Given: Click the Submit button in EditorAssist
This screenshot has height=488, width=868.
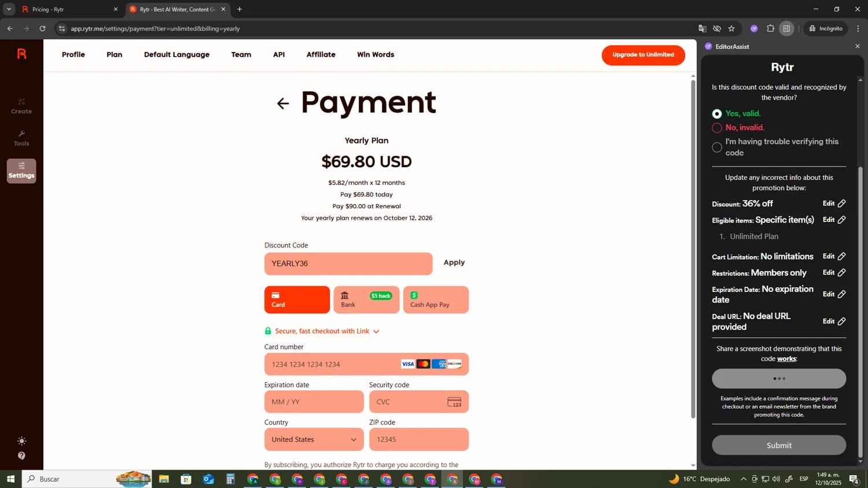Looking at the screenshot, I should pyautogui.click(x=779, y=445).
